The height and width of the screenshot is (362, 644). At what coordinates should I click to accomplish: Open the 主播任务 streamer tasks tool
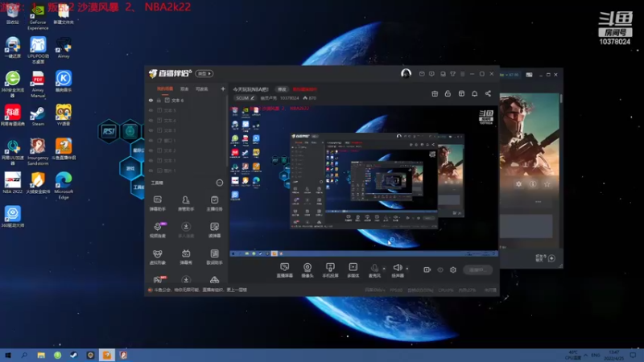(x=214, y=204)
